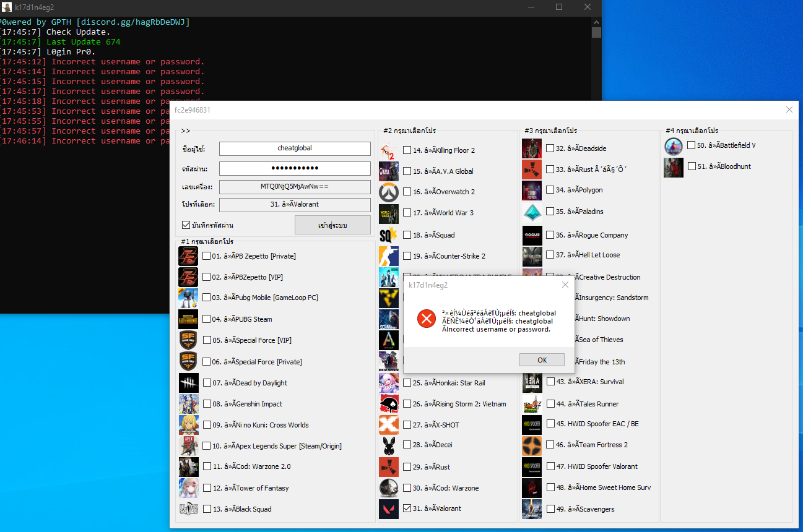Screen dimensions: 803x532
Task: Click the PB Zepetto [Private] game icon
Action: coord(188,256)
